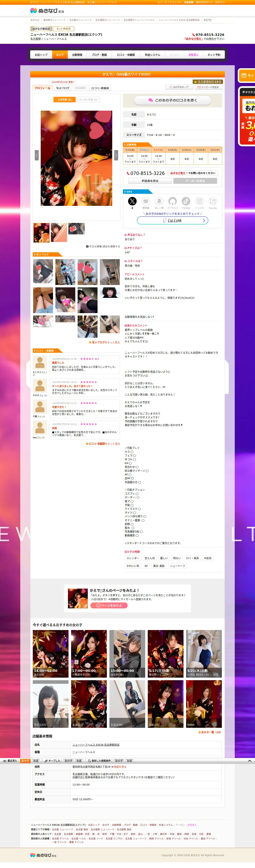Click the ぬきなび logo in the header

[x=47, y=11]
